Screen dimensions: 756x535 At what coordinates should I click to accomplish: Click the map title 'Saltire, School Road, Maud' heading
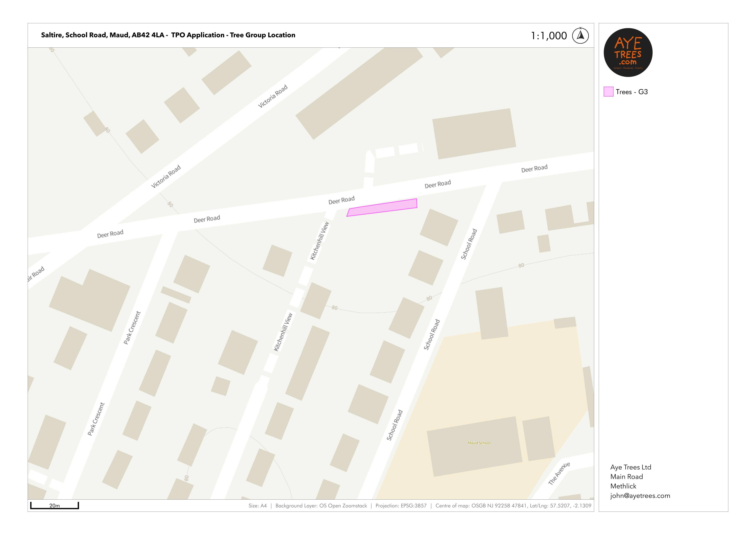coord(168,35)
